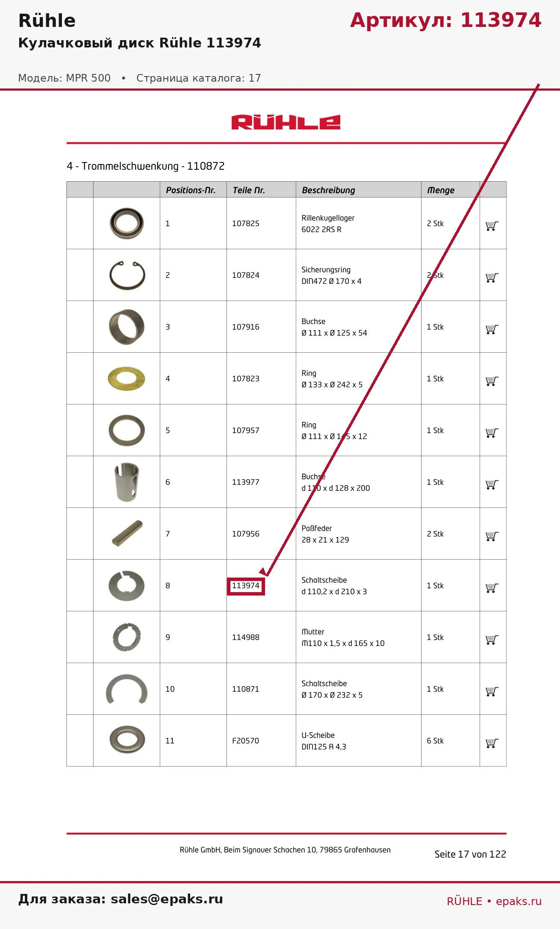This screenshot has width=560, height=929.
Task: Add Schaltscheibe 113974 to cart
Action: coord(492,588)
